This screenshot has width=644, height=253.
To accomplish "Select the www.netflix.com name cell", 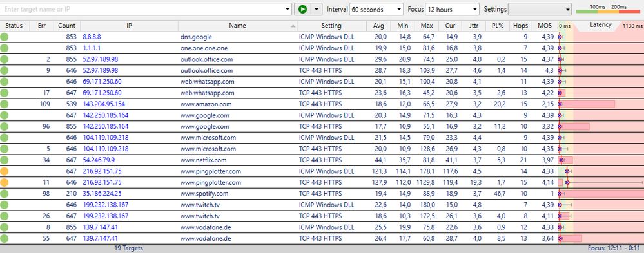I will [237, 160].
